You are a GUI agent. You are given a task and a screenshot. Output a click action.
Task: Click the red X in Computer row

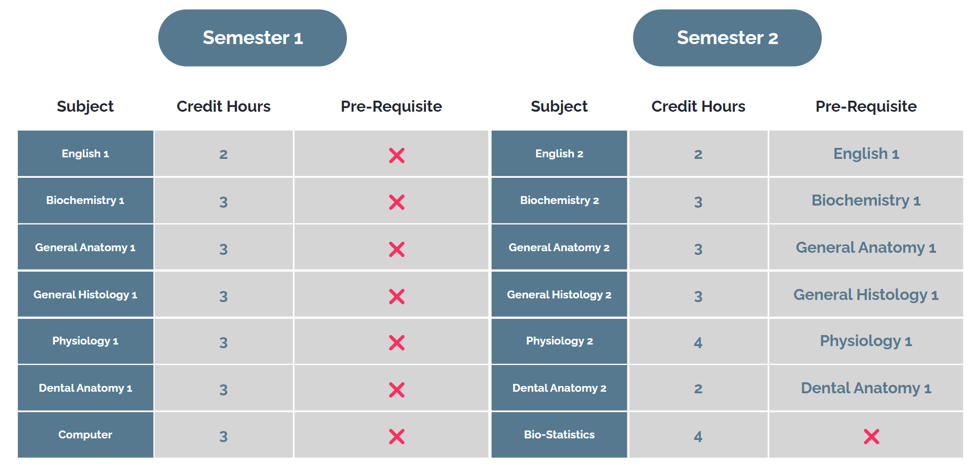coord(397,436)
